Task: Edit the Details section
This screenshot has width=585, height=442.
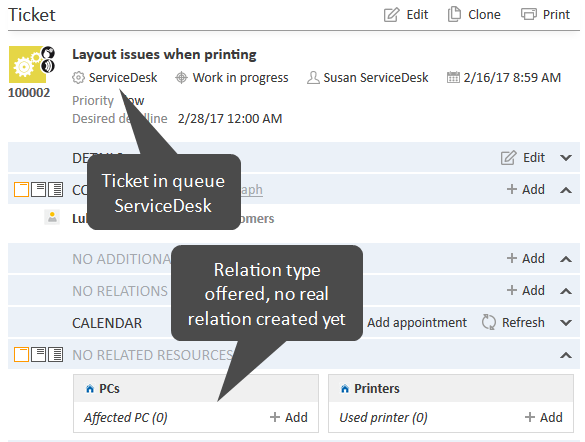Action: point(523,157)
